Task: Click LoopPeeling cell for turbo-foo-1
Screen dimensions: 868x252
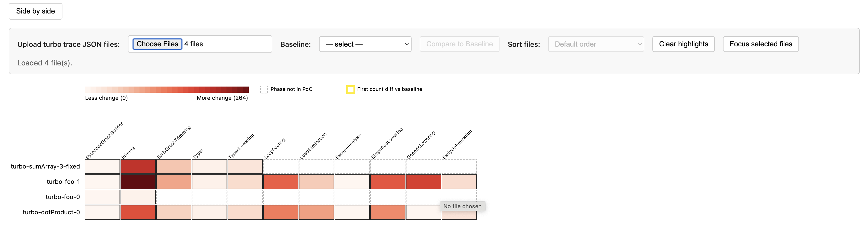Action: [x=281, y=182]
